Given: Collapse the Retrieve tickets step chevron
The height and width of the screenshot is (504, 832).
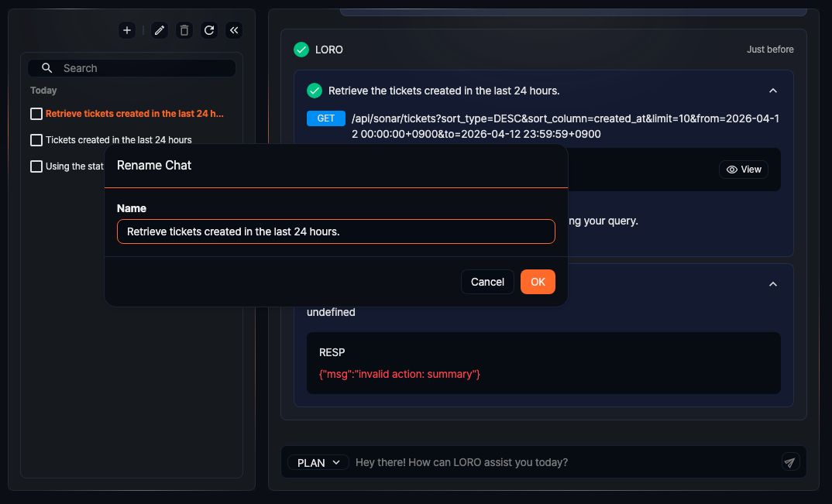Looking at the screenshot, I should (x=772, y=91).
